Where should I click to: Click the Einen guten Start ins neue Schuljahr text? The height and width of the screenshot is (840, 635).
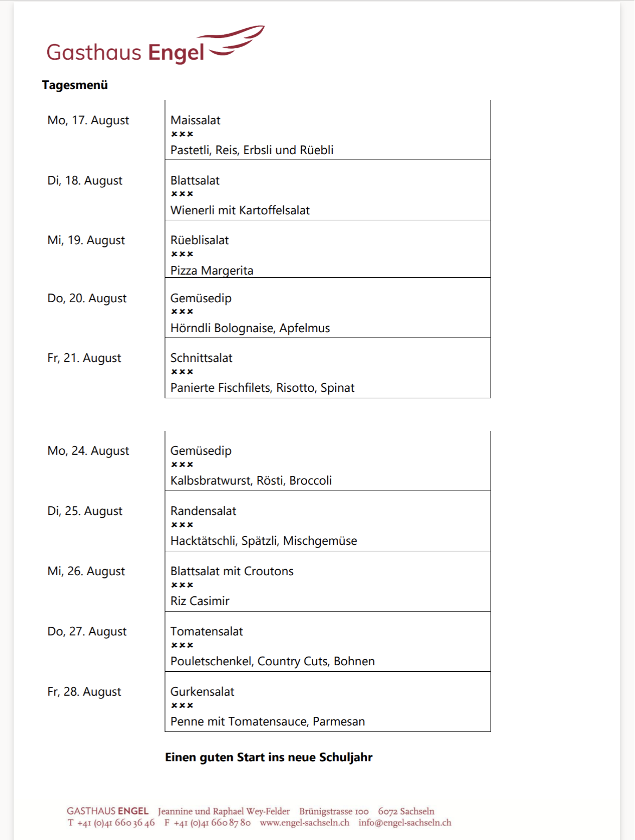pyautogui.click(x=269, y=758)
